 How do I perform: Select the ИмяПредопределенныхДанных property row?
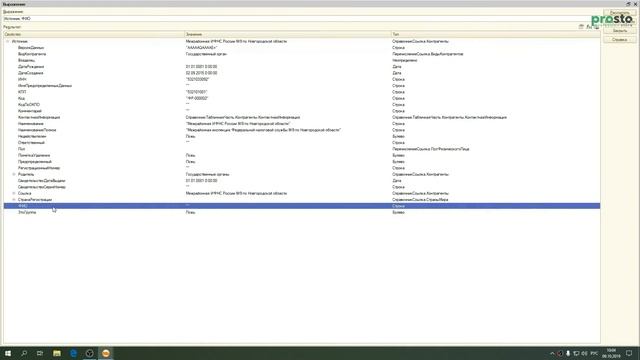pos(302,86)
